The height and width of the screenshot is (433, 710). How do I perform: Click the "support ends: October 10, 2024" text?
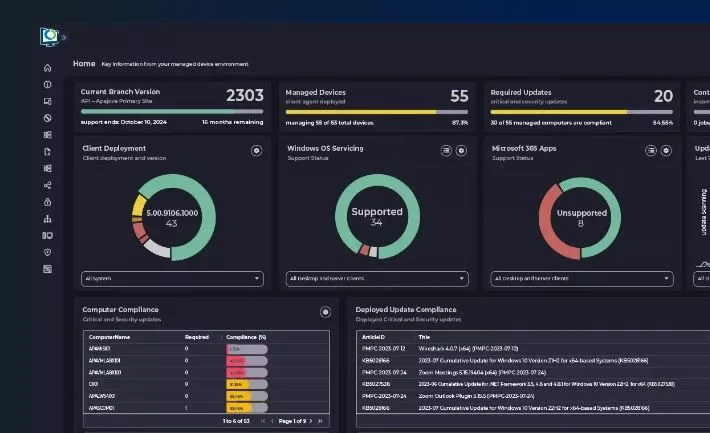click(x=124, y=122)
